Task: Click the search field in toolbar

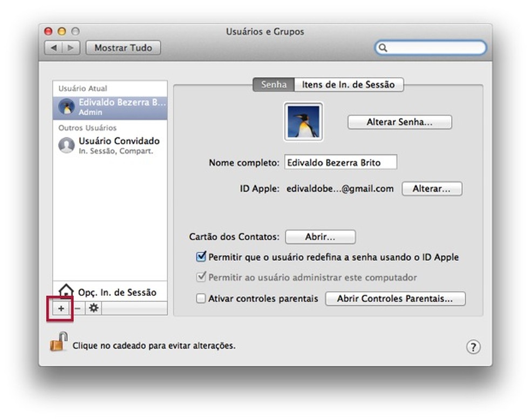Action: click(x=431, y=48)
